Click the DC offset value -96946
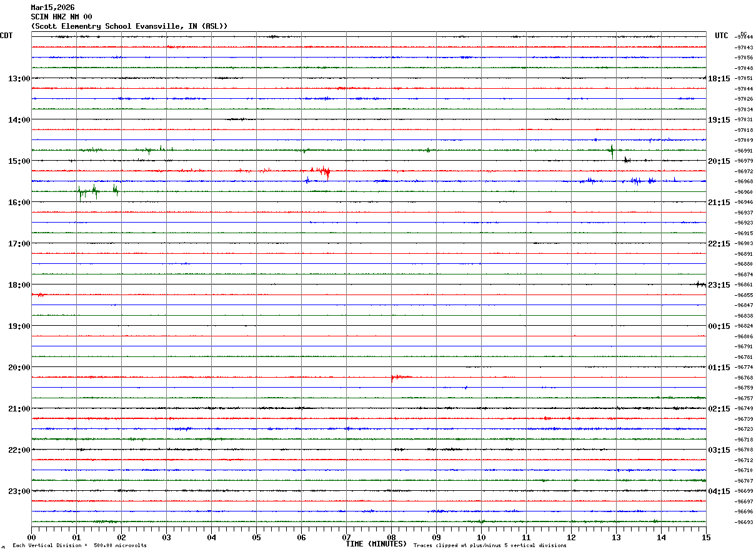 point(744,202)
